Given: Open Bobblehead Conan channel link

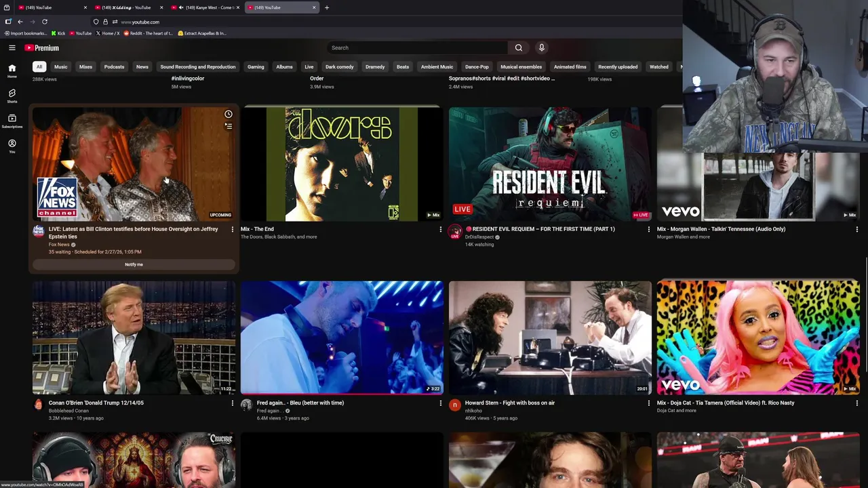Looking at the screenshot, I should click(x=68, y=411).
